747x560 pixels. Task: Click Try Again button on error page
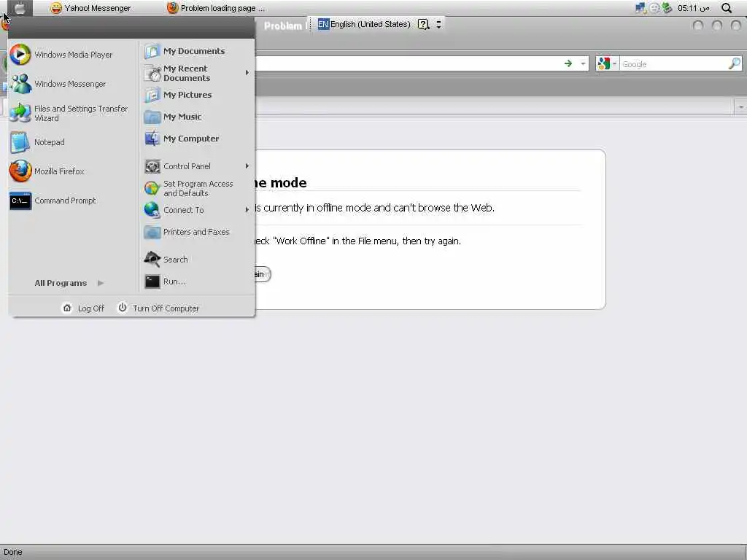tap(263, 274)
